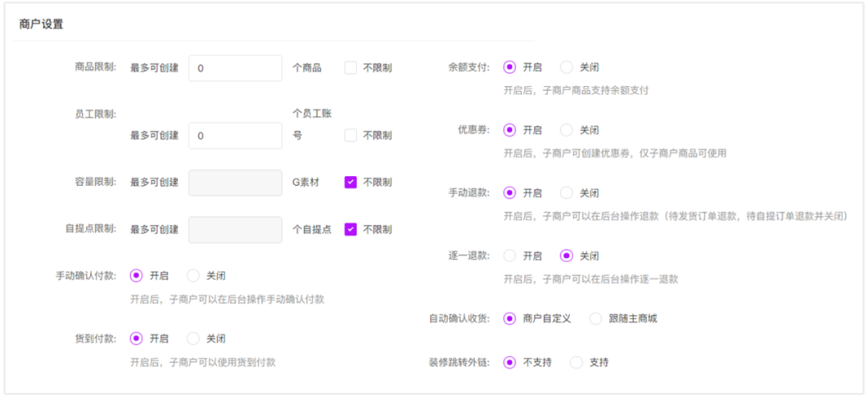The height and width of the screenshot is (397, 868).
Task: Click the 员工限制 quantity input field
Action: tap(235, 136)
